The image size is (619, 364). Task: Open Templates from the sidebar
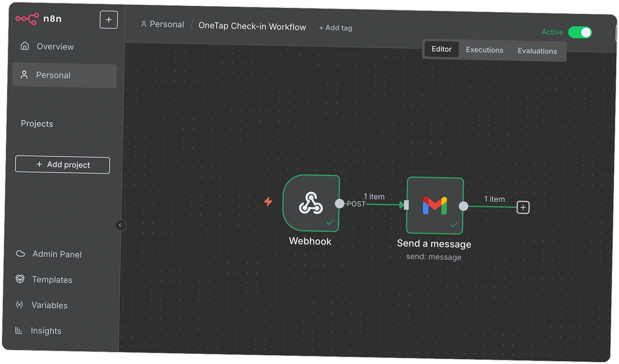point(52,279)
